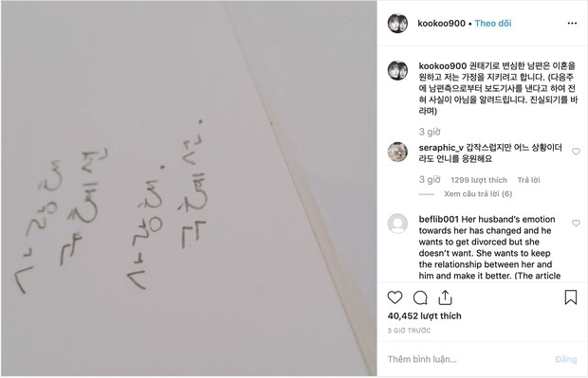This screenshot has height=378, width=588.
Task: Open kookoo900 profile picture in header
Action: pyautogui.click(x=397, y=24)
